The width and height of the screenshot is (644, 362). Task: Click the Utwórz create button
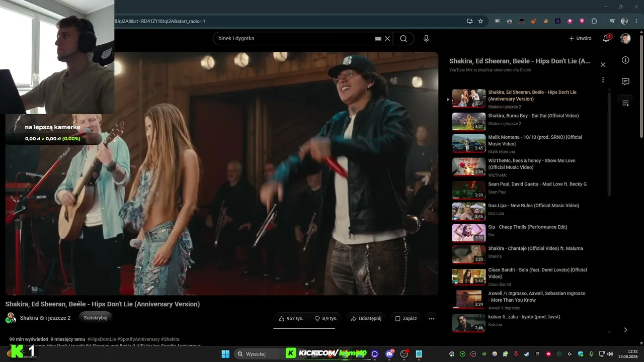coord(580,39)
